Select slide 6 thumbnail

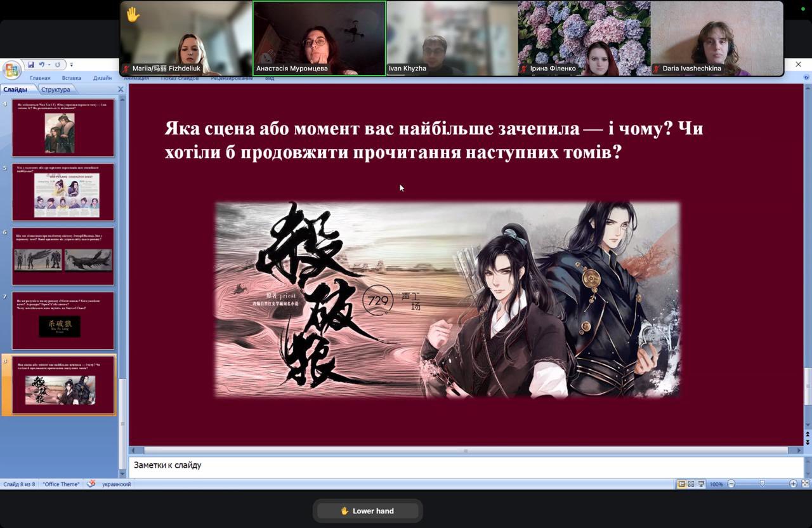click(63, 256)
